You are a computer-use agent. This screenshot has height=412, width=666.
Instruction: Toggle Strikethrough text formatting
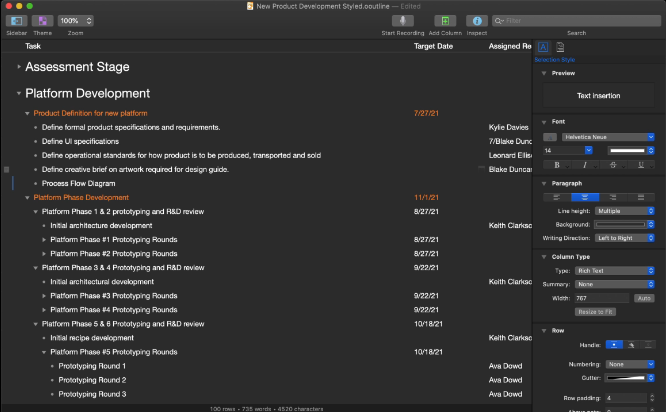click(x=613, y=165)
